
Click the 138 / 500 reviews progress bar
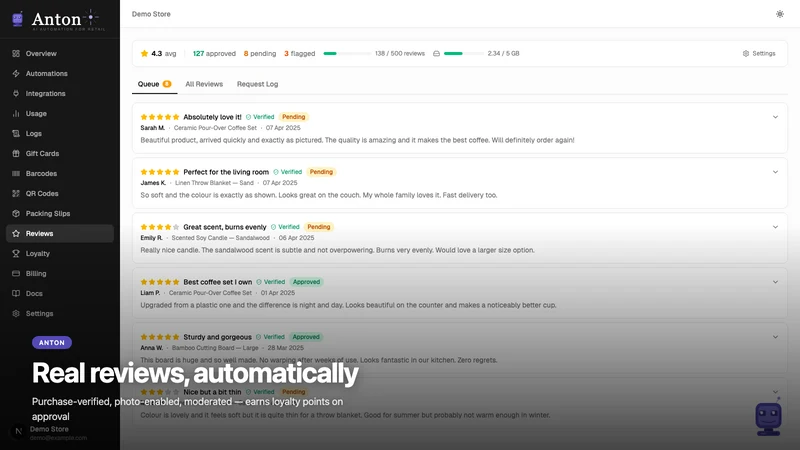[347, 54]
